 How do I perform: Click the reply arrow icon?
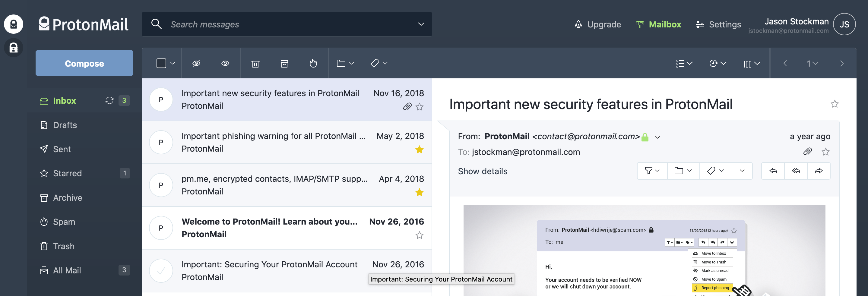(773, 171)
